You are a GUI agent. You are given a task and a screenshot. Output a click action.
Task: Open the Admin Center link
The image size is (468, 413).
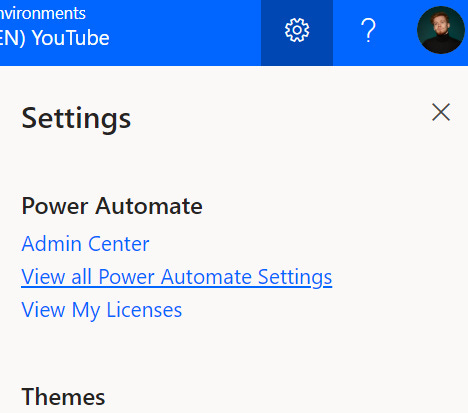[85, 244]
